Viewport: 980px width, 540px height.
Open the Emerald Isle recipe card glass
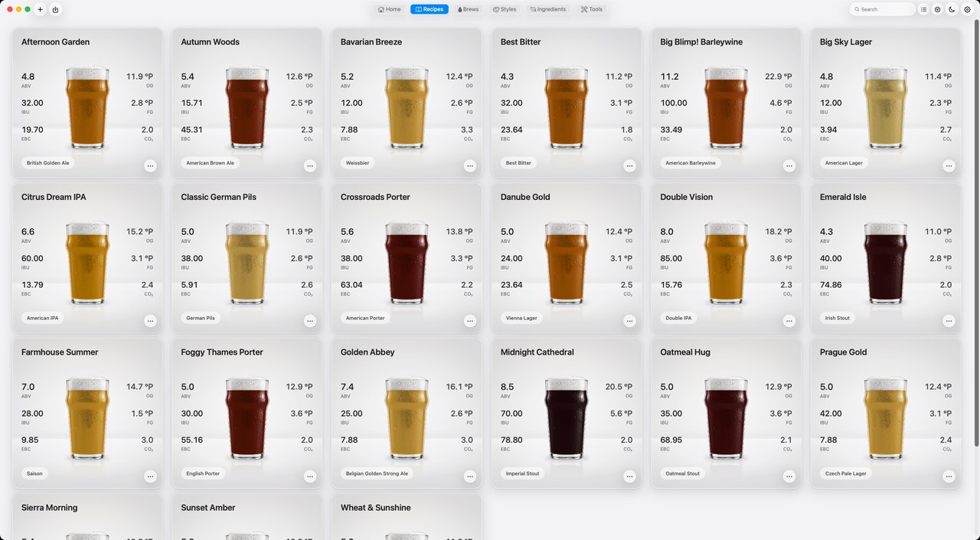click(885, 263)
